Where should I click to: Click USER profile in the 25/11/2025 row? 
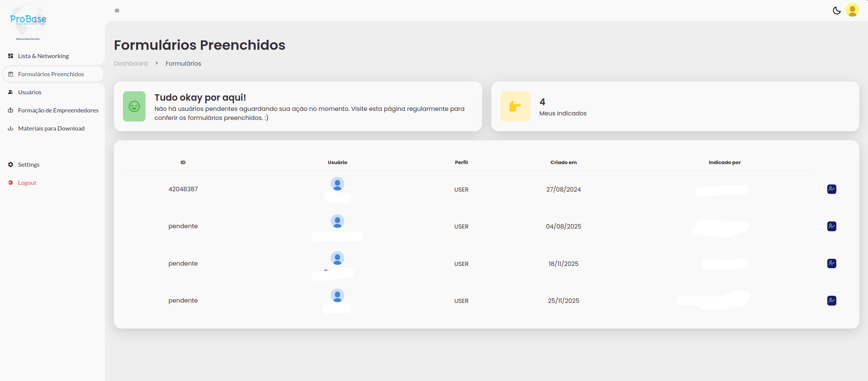(461, 301)
